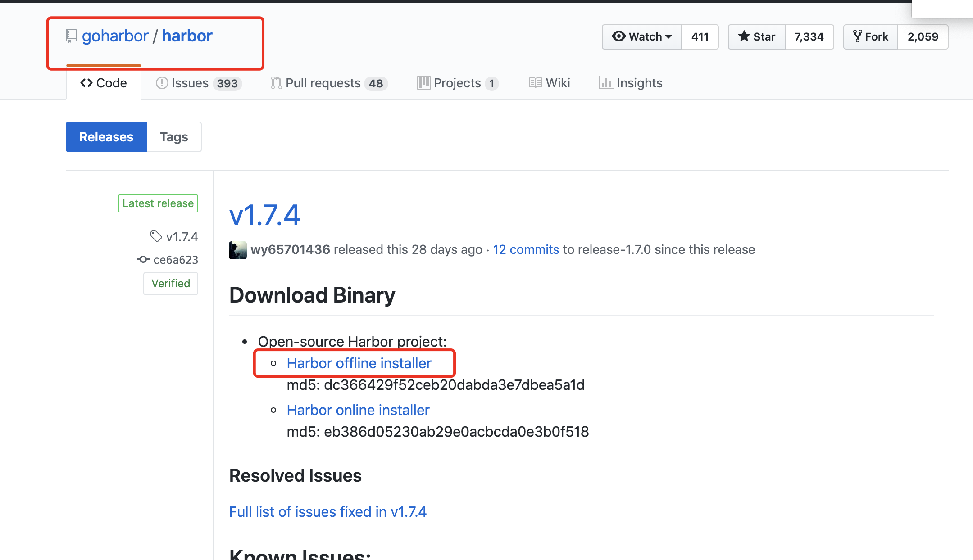Viewport: 973px width, 560px height.
Task: View stargazers count 7,334
Action: pos(809,37)
